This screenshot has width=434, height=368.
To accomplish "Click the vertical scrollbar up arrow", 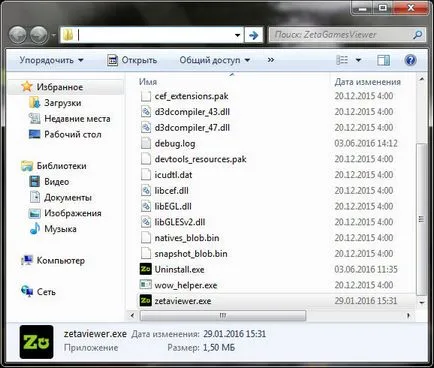I will point(422,79).
